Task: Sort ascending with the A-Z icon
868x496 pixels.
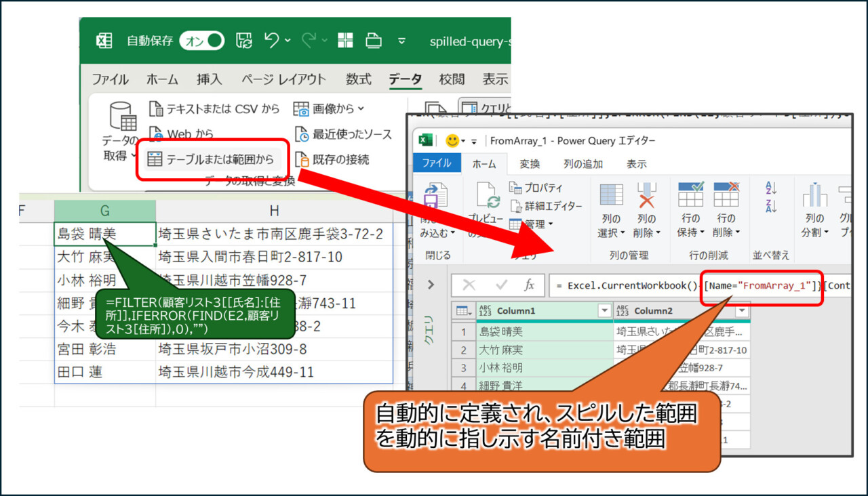Action: 770,188
